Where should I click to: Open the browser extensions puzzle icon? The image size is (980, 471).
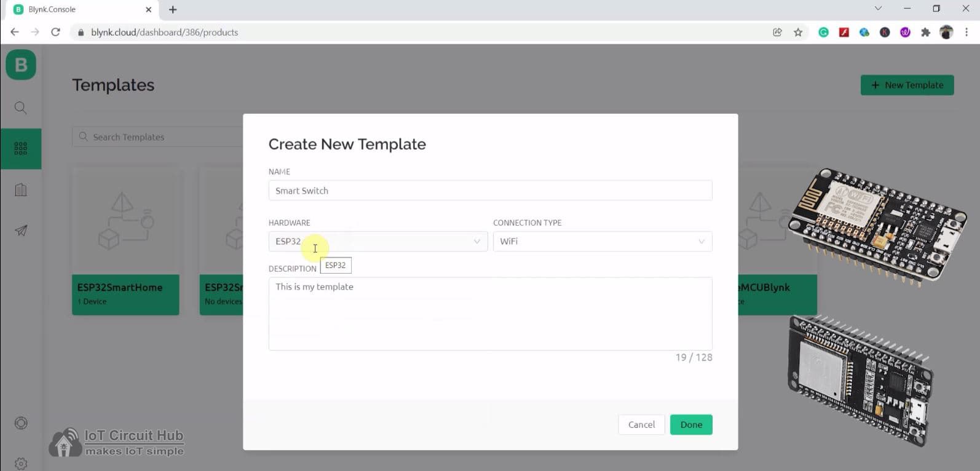[925, 33]
